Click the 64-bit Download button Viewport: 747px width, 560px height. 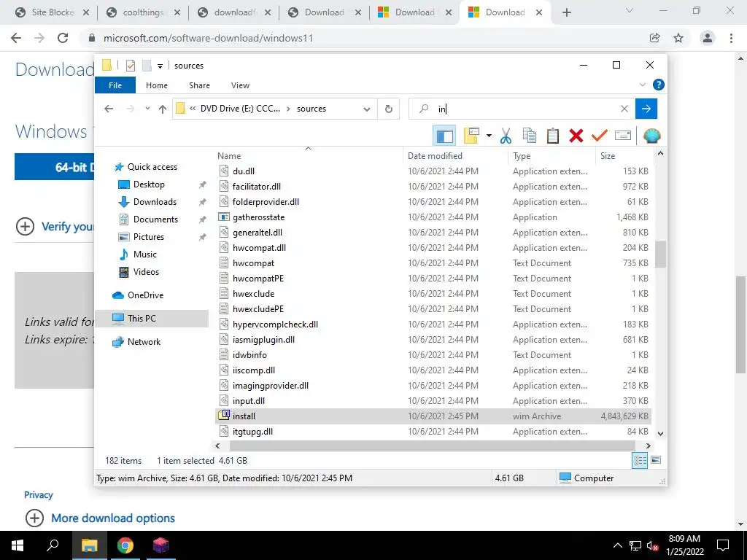click(54, 167)
